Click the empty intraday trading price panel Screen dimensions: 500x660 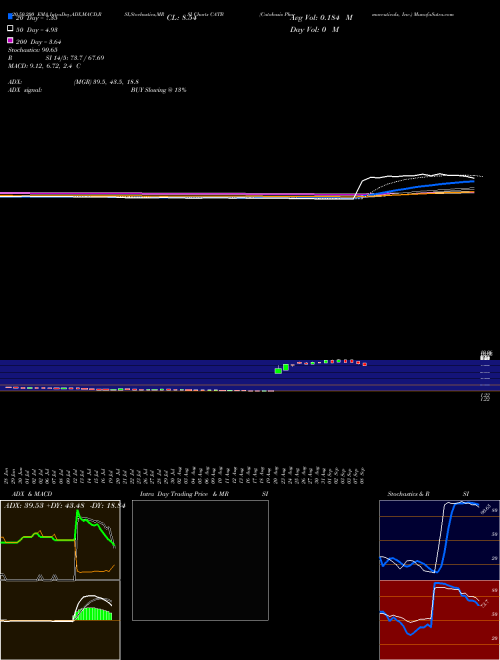[200, 560]
